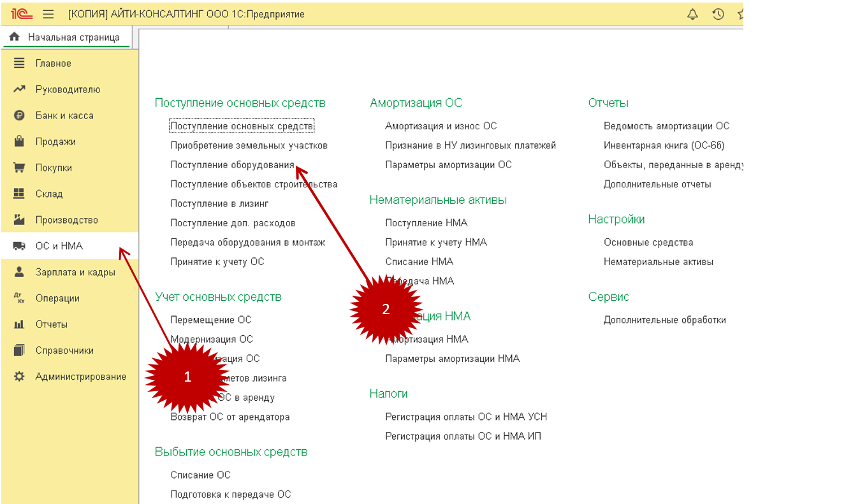Click the Склад warehouse grid icon
The width and height of the screenshot is (853, 504).
[19, 194]
